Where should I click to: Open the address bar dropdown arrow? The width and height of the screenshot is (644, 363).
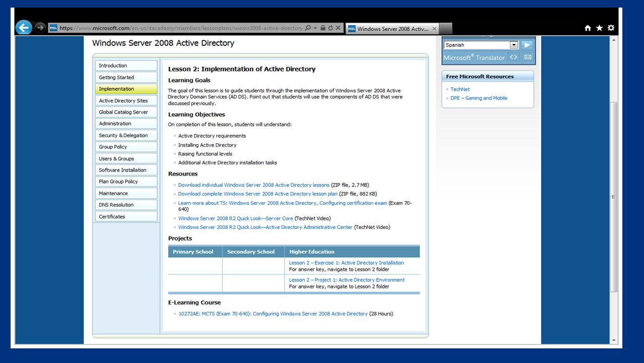315,28
